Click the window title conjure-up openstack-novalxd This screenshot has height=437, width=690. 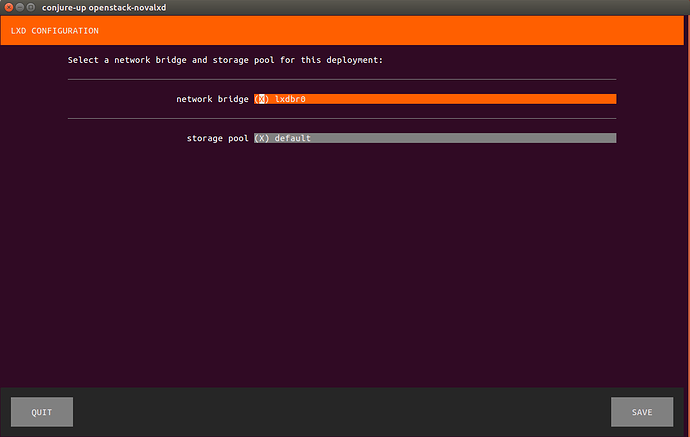point(104,7)
